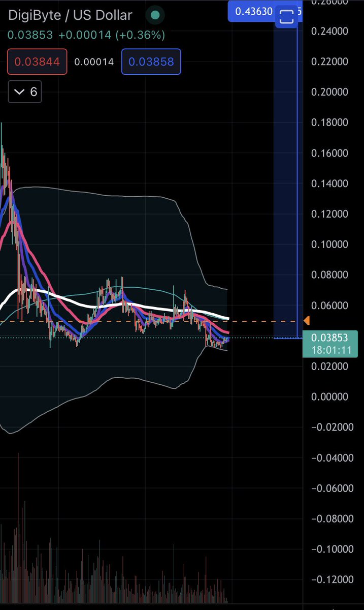Tap the bracket icon on the measurement label

286,17
